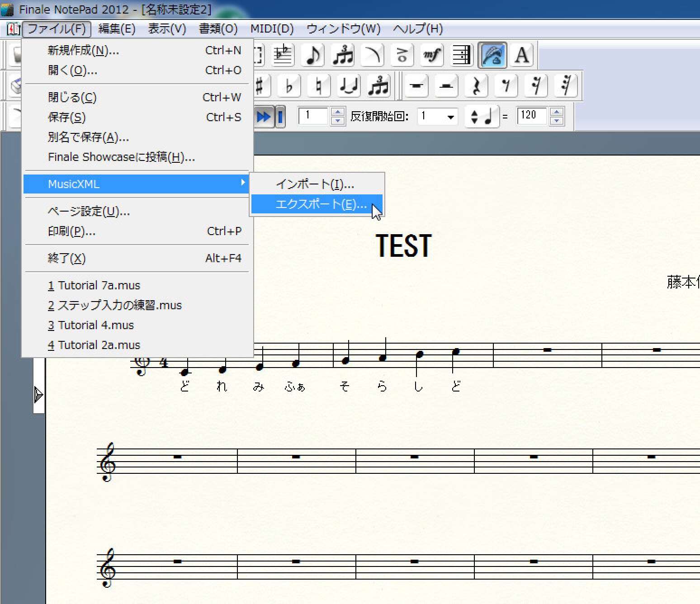Image resolution: width=700 pixels, height=604 pixels.
Task: Choose エクスポート(E)... in MusicXML submenu
Action: pos(317,204)
